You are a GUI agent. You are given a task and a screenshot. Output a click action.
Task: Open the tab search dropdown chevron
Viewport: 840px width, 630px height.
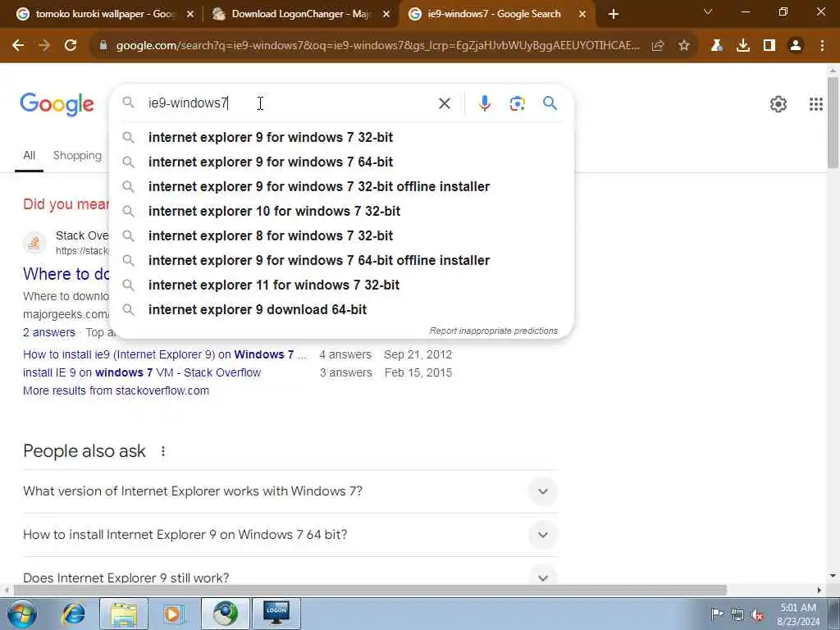click(708, 11)
